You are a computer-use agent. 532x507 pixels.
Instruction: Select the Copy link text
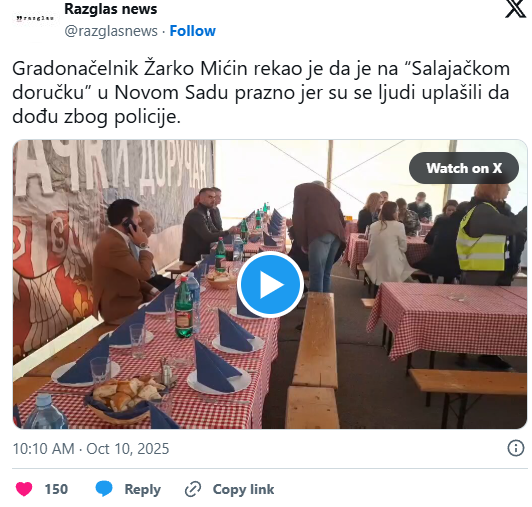click(243, 489)
